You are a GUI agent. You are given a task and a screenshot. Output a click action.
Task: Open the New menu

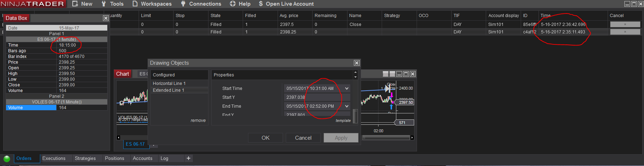87,4
